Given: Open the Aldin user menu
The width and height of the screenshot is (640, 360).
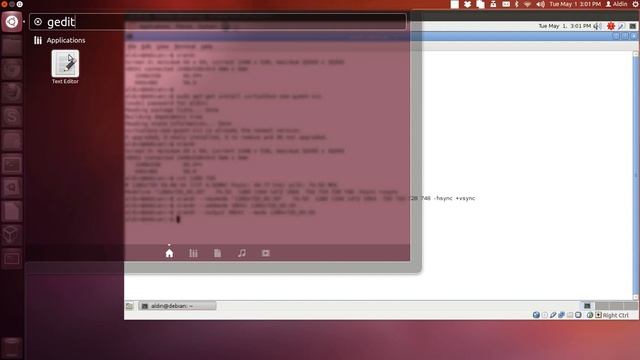Looking at the screenshot, I should [616, 4].
